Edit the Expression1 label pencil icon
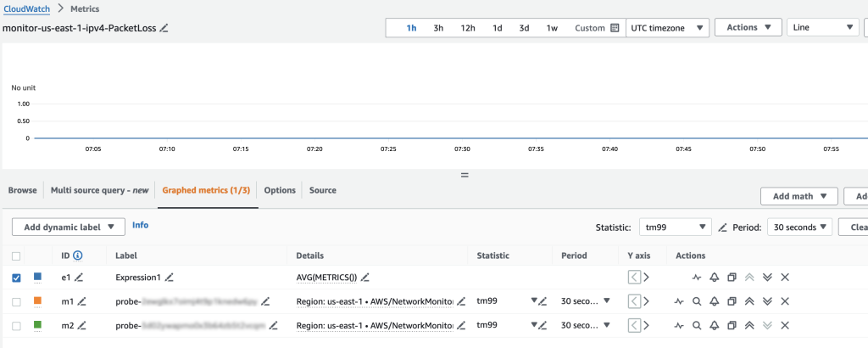868x348 pixels. [170, 277]
